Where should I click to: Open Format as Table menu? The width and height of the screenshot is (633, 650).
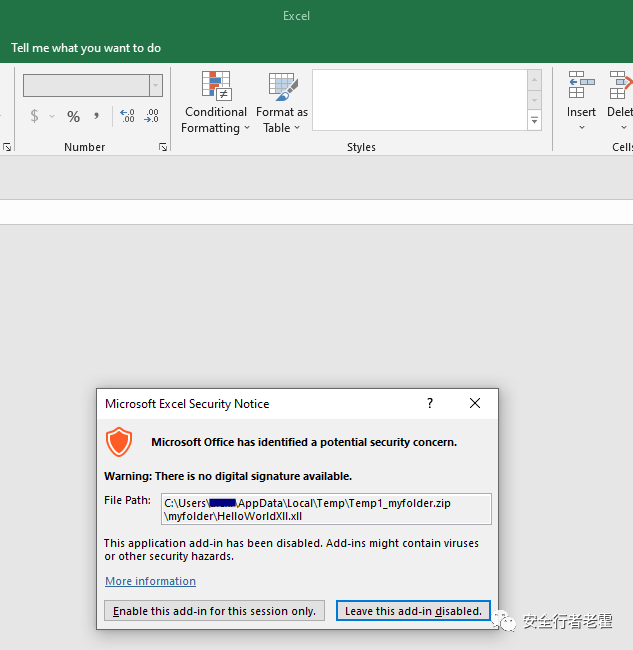282,102
